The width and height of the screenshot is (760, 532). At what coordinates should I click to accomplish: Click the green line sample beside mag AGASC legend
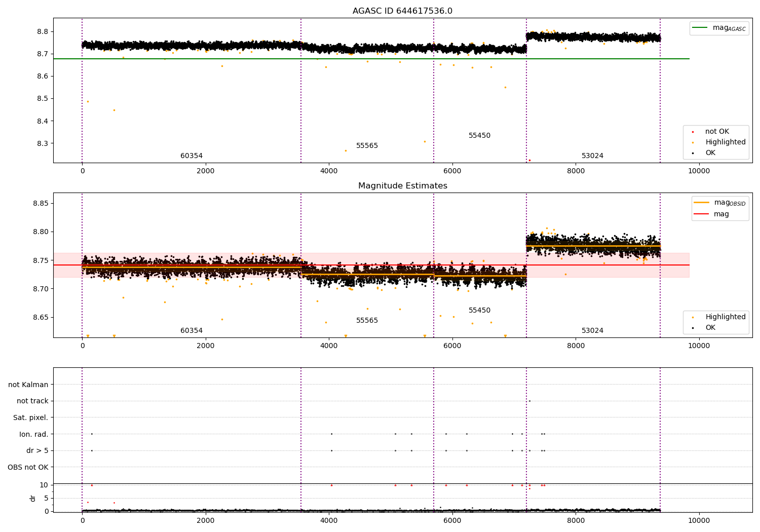[x=700, y=28]
